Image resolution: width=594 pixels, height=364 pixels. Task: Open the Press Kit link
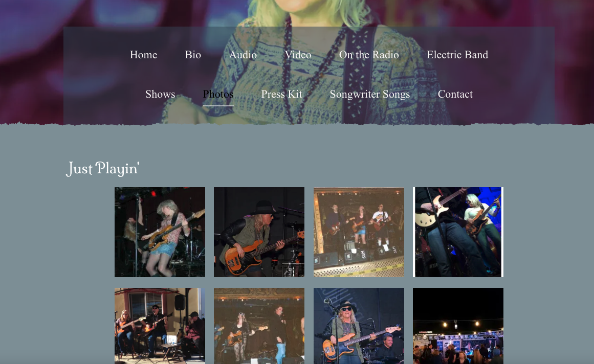click(281, 94)
